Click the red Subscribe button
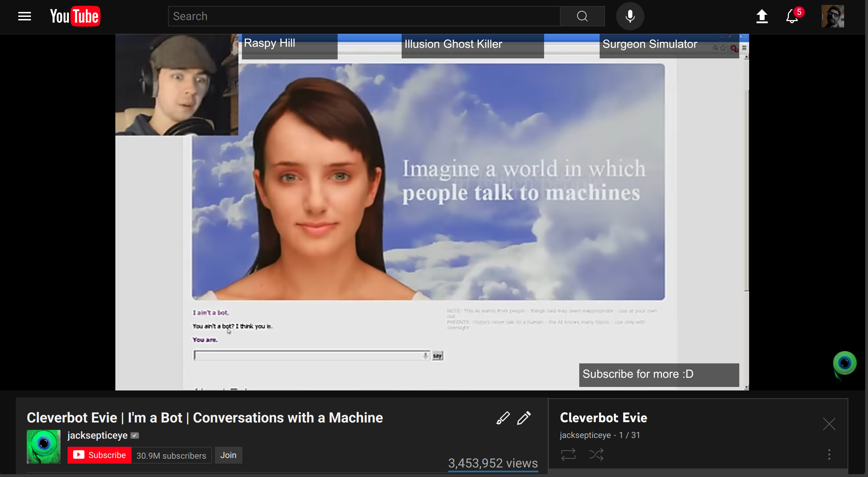 [100, 455]
